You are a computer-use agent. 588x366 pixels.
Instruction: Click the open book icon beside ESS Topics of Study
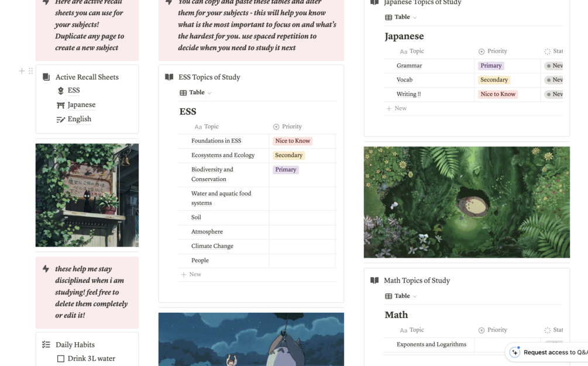click(169, 77)
